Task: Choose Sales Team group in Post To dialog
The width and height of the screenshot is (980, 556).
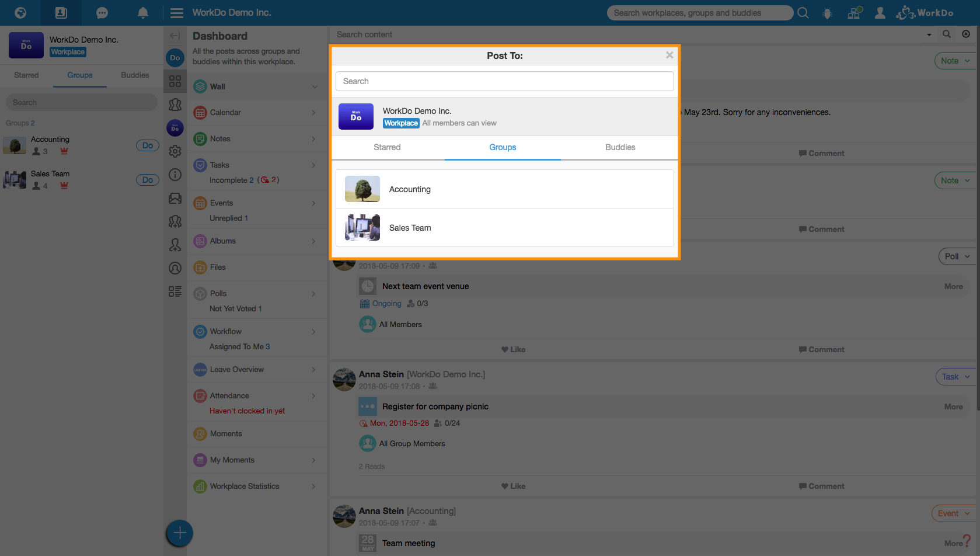Action: [505, 228]
